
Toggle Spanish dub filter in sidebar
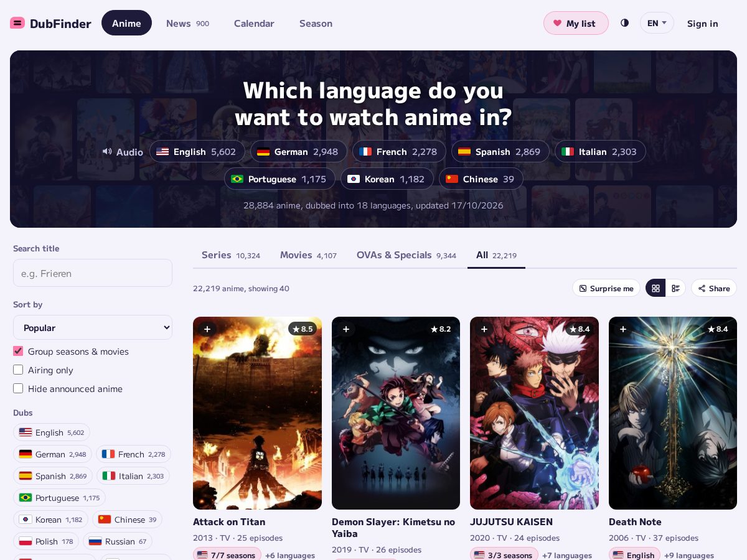[53, 476]
